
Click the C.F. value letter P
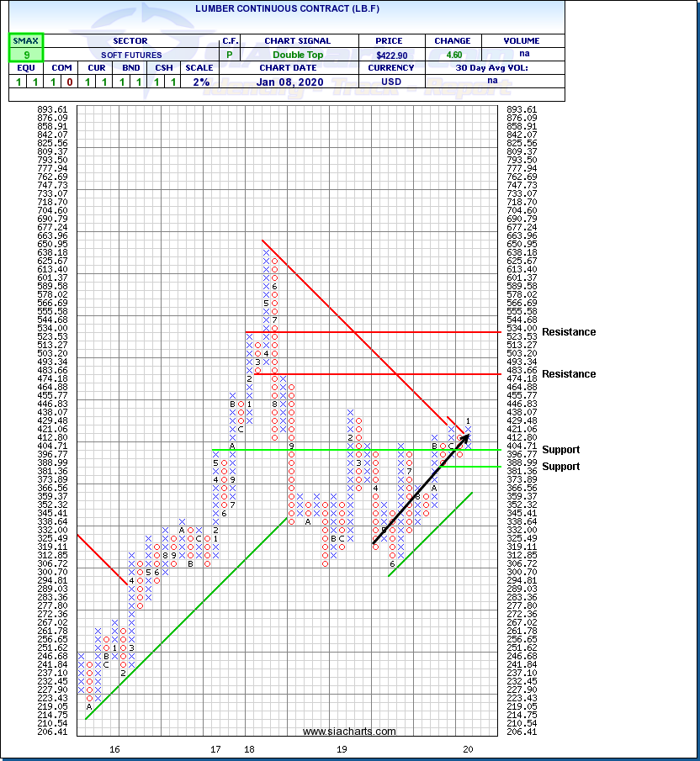(x=230, y=55)
